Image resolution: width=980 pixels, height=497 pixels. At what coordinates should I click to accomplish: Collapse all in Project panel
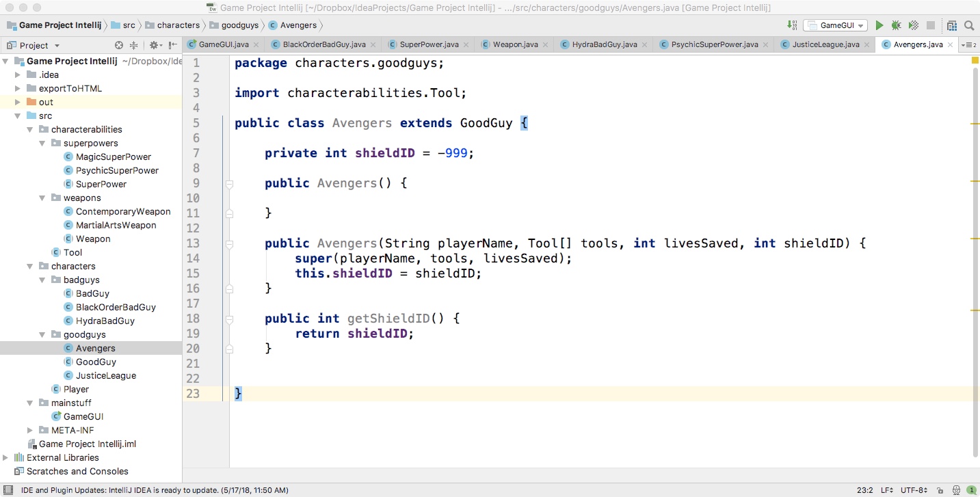pos(133,45)
